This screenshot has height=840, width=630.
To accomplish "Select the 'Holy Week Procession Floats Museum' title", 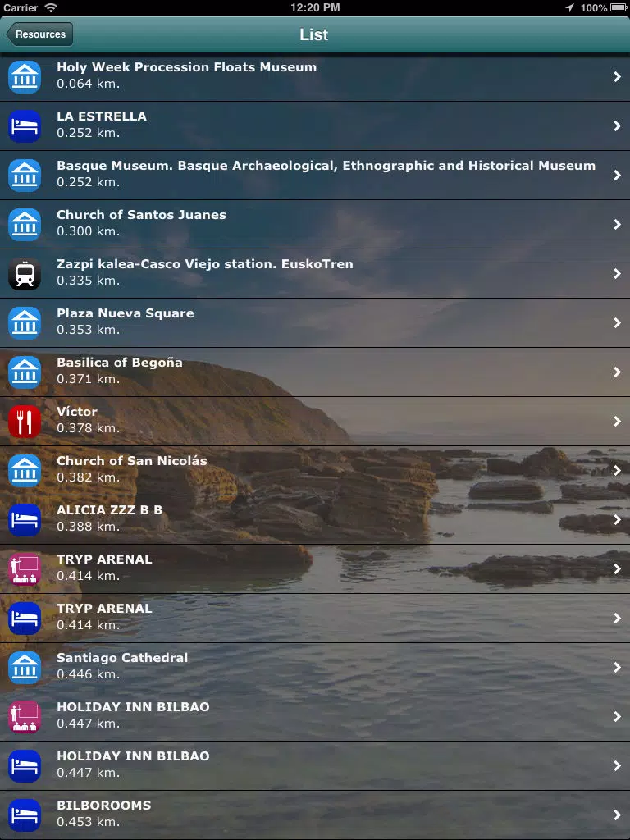I will coord(186,67).
